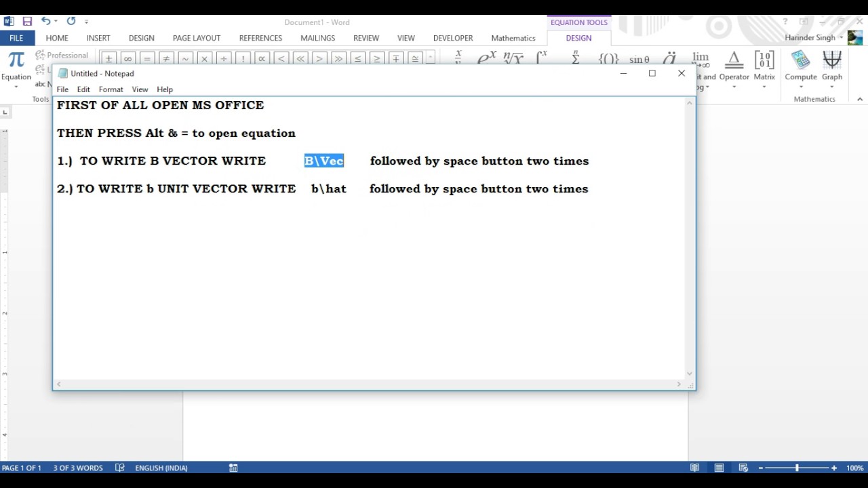Viewport: 868px width, 488px height.
Task: Click the Notepad horizontal scrollbar right arrow
Action: pos(679,384)
